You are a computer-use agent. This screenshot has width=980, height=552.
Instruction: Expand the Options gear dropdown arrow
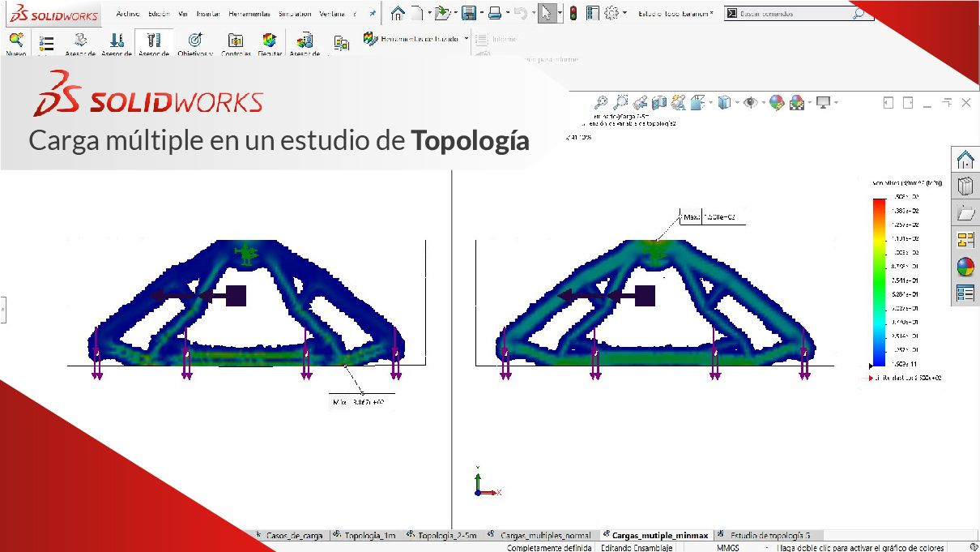[x=624, y=14]
